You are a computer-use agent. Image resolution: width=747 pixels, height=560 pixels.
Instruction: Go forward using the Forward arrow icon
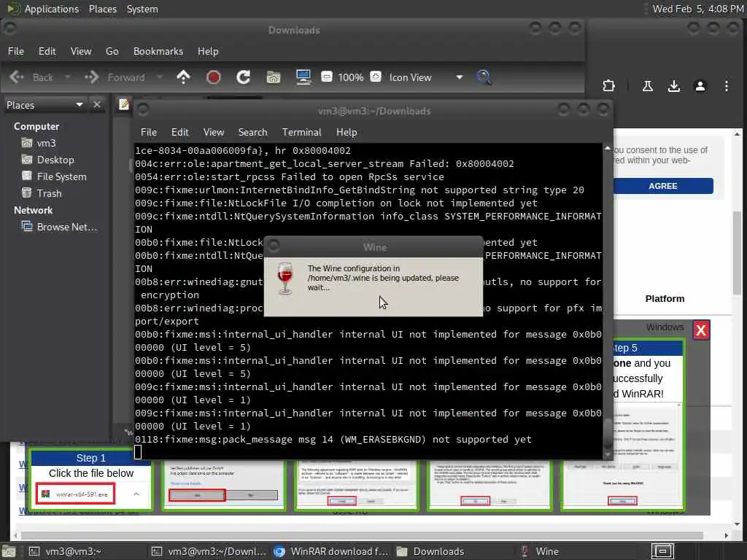(x=91, y=77)
